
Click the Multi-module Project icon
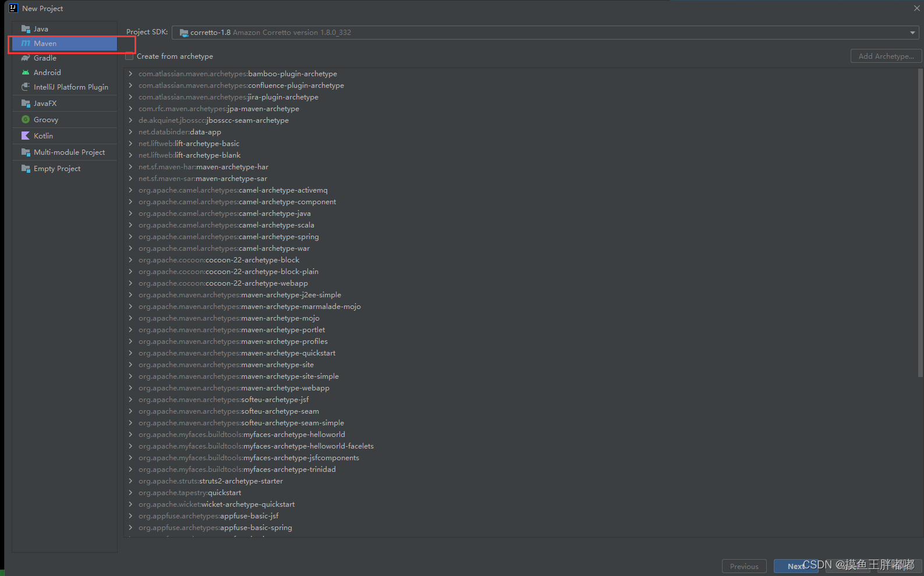26,152
